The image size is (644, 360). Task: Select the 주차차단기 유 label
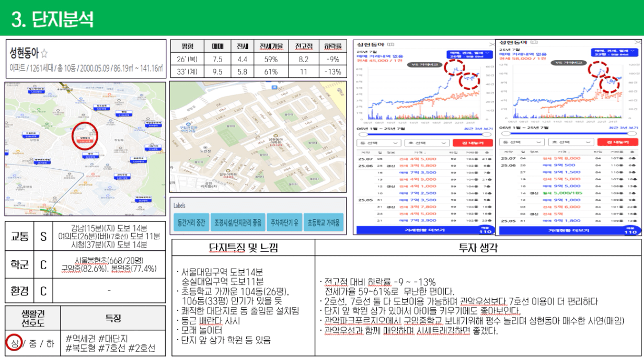coord(285,223)
